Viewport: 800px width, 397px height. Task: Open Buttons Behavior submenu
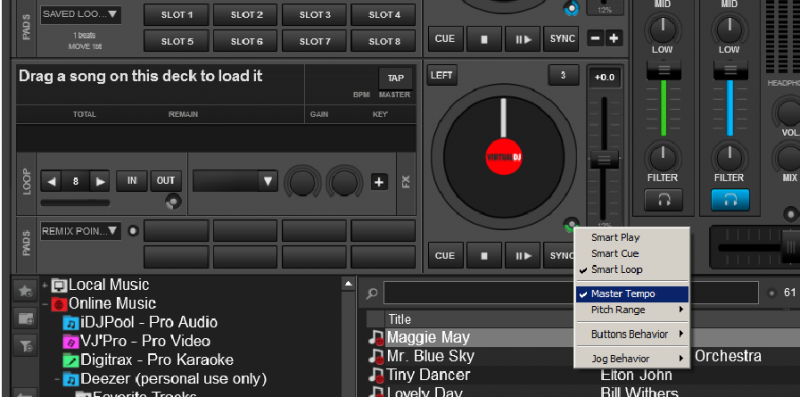click(632, 334)
